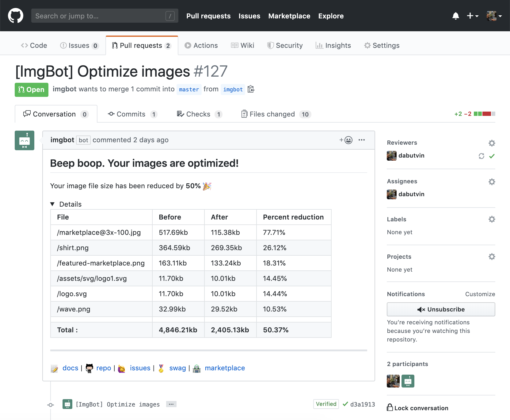Open the Projects settings gear
510x420 pixels.
[x=492, y=257]
